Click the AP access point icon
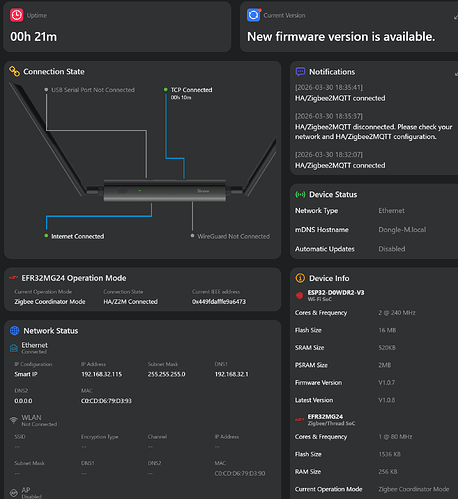The width and height of the screenshot is (458, 499). [14, 493]
